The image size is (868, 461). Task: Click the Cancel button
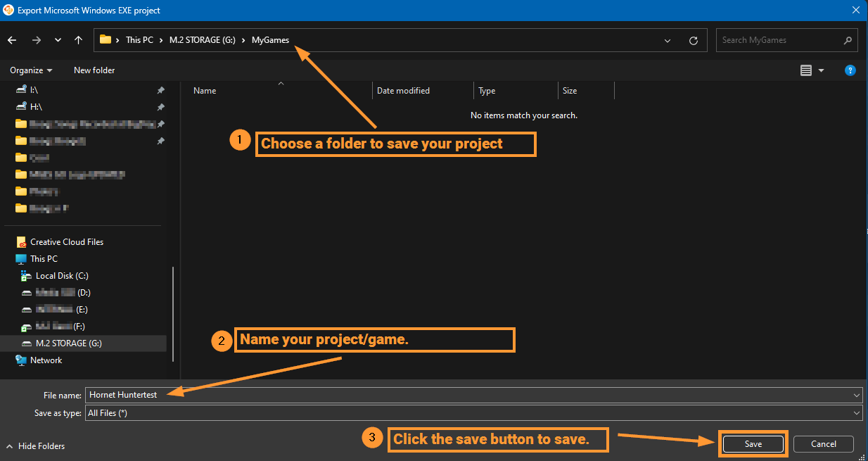coord(823,443)
